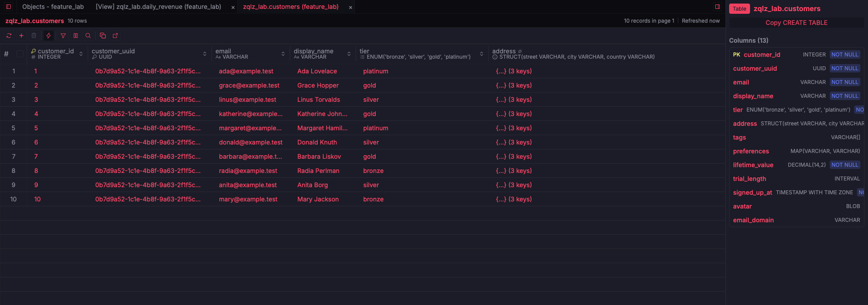The image size is (868, 305).
Task: Click the list icon beside tier ENUM
Action: click(x=362, y=57)
